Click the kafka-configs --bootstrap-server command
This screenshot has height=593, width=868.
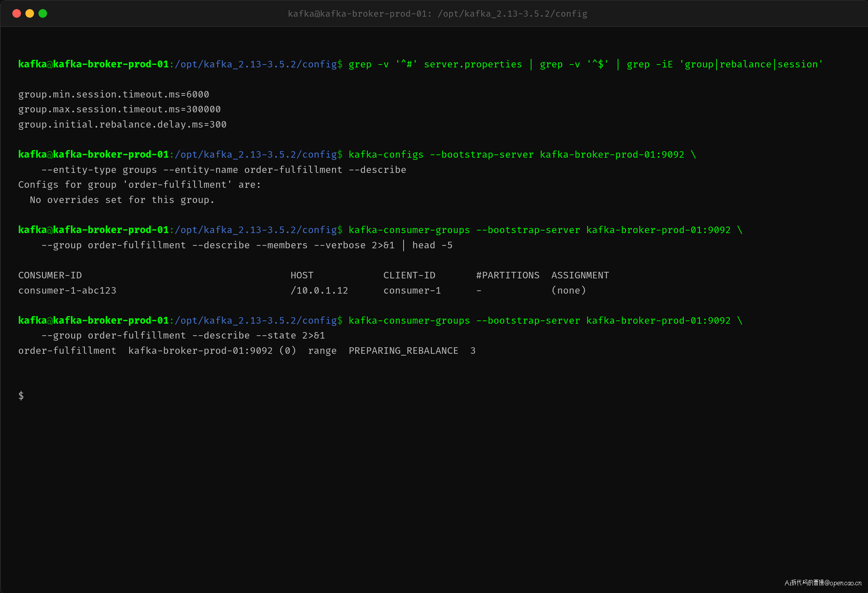tap(522, 155)
